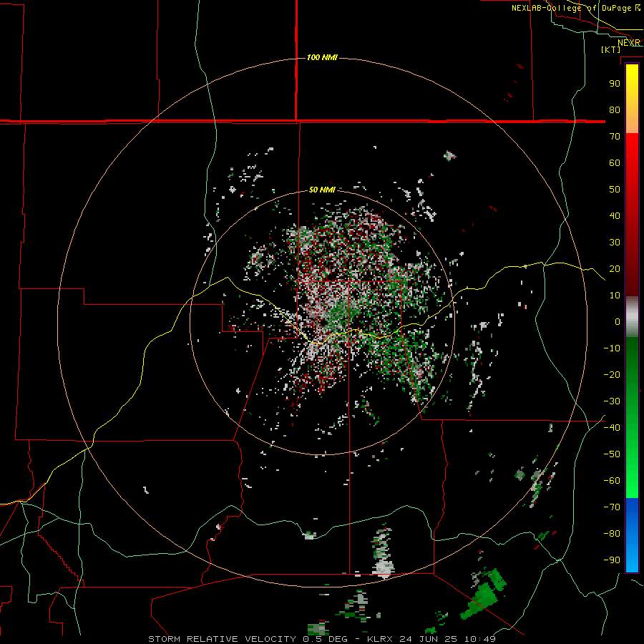The width and height of the screenshot is (644, 644).
Task: Click the positive 40 scale label
Action: pos(615,215)
